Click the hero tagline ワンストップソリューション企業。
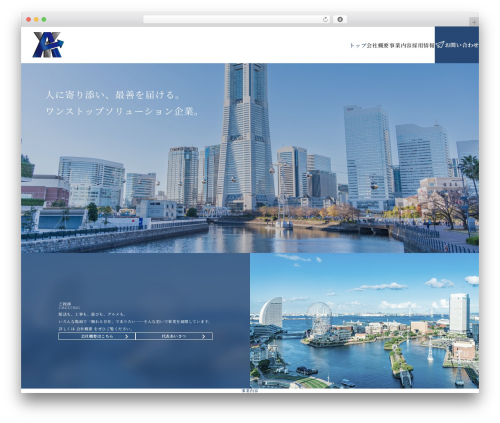 (x=123, y=111)
